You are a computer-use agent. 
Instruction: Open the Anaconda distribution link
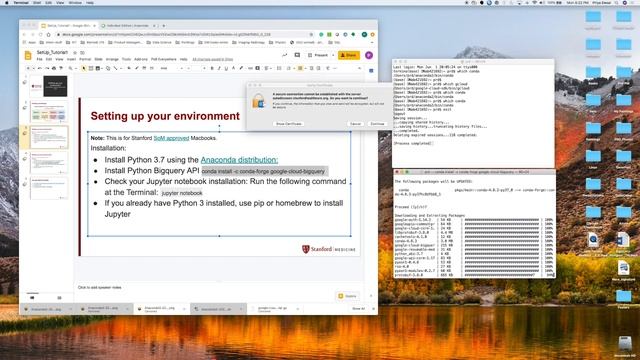[x=239, y=160]
